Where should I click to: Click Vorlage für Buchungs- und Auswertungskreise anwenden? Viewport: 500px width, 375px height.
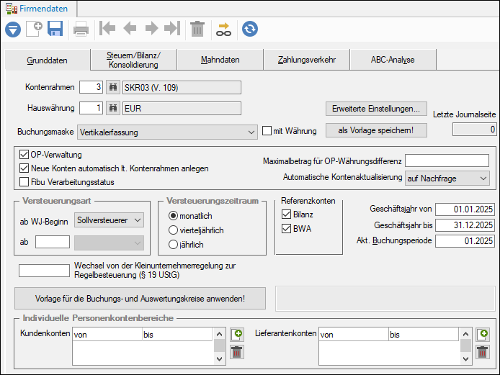click(x=140, y=298)
